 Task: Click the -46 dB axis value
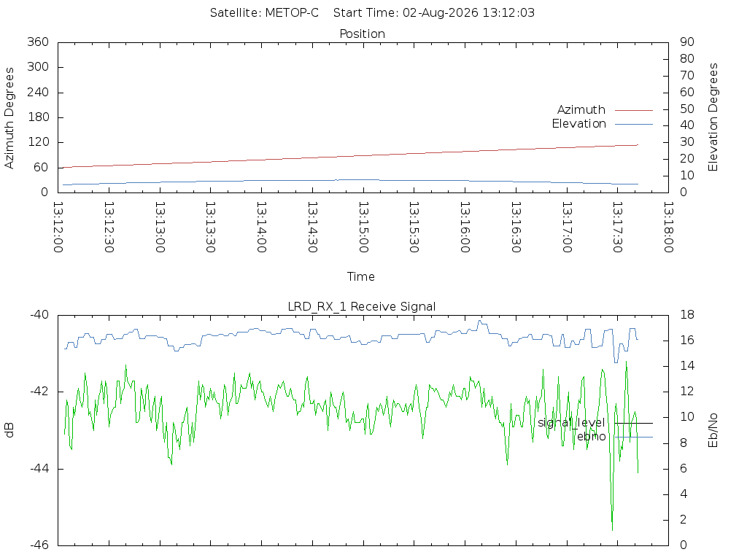39,545
